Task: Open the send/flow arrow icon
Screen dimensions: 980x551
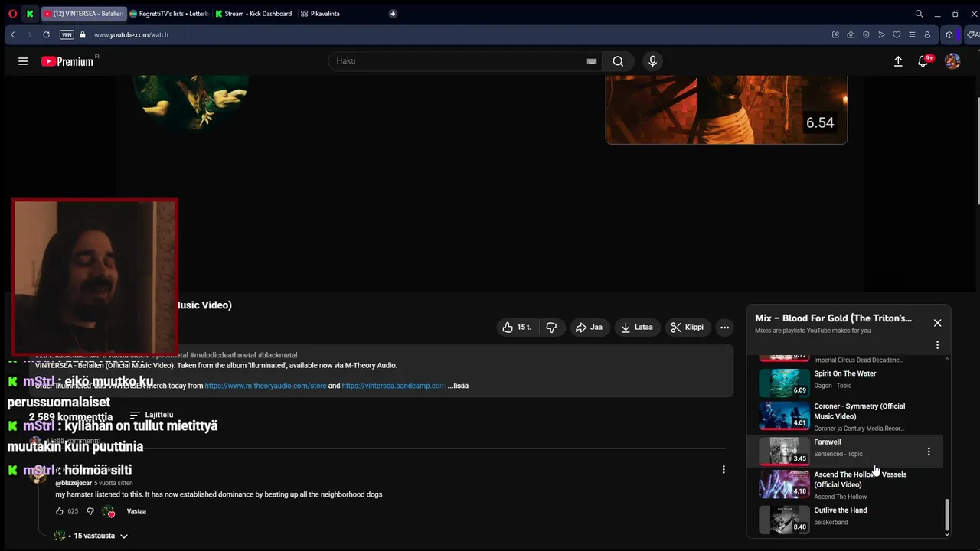Action: pos(881,34)
